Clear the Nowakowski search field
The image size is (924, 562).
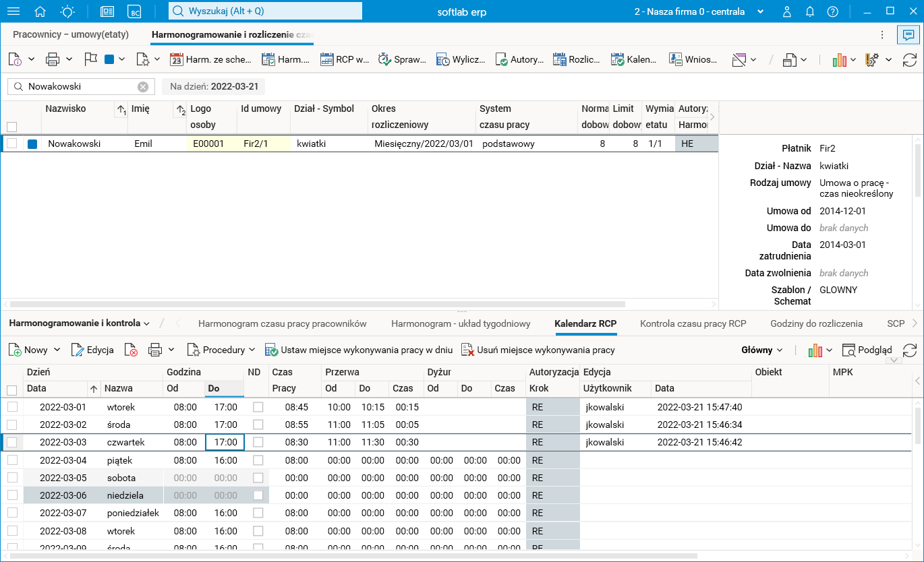[x=143, y=86]
